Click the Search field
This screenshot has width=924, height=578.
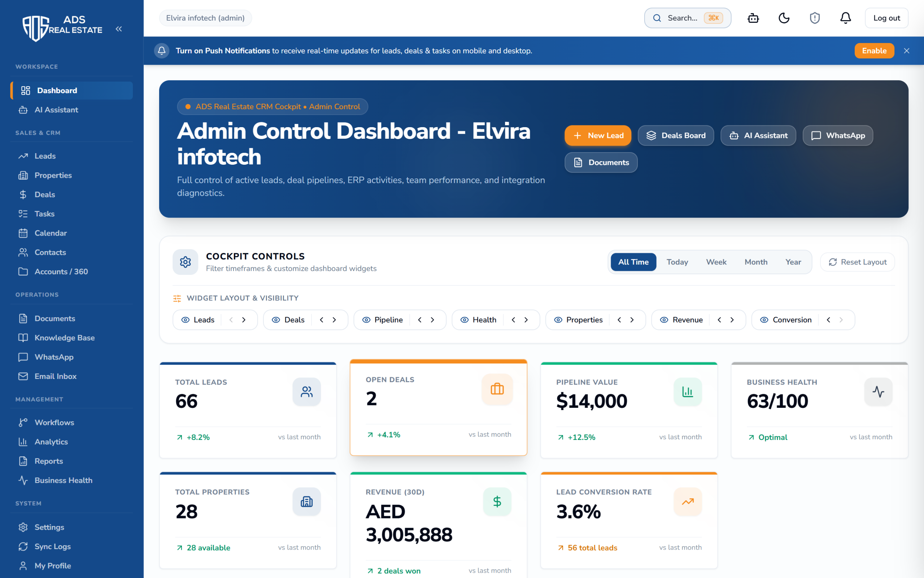pyautogui.click(x=687, y=18)
